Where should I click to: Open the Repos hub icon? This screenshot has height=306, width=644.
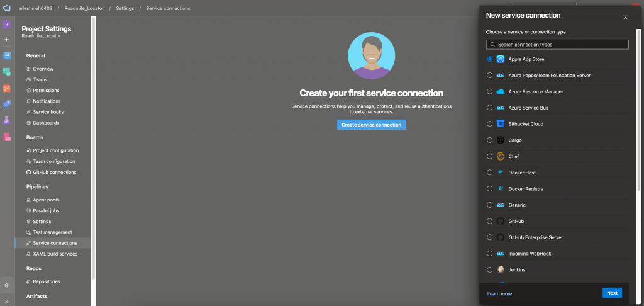pyautogui.click(x=6, y=88)
